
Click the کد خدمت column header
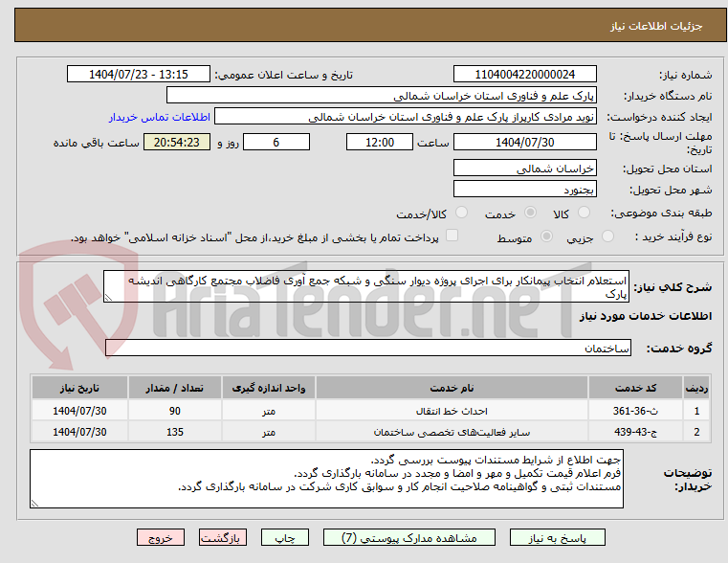635,388
